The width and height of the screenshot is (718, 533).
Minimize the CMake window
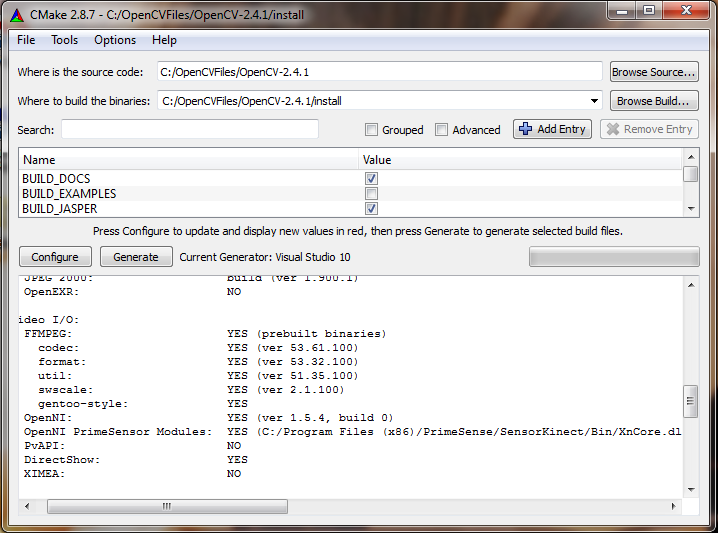pos(622,11)
